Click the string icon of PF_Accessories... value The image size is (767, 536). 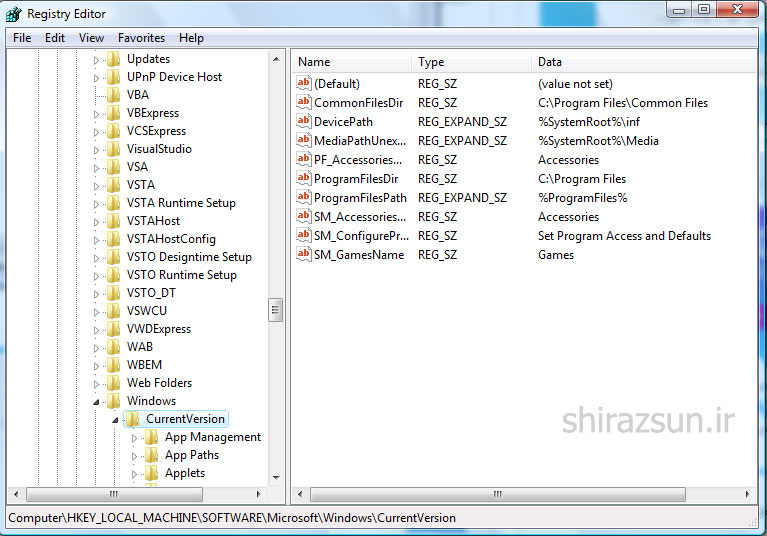pos(304,159)
